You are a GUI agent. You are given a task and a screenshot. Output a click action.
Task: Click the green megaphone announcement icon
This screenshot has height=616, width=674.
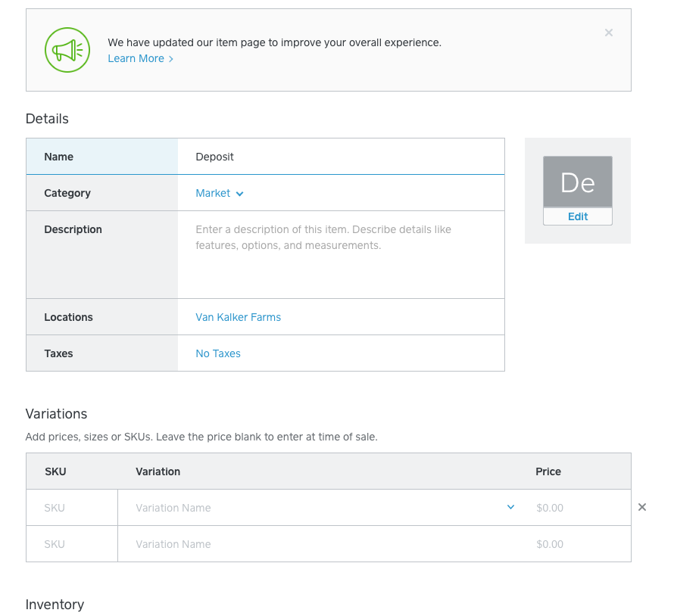coord(67,50)
